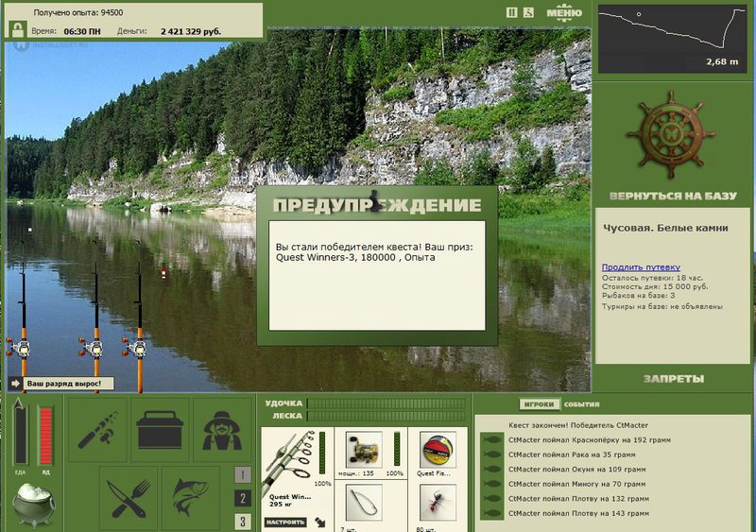Click the НАСТРОИТЬ button

pyautogui.click(x=285, y=522)
